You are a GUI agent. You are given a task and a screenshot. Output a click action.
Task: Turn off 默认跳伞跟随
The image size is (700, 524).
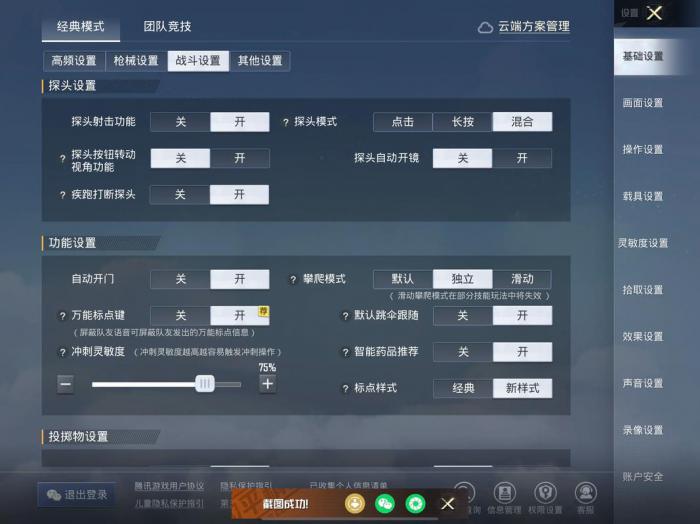pyautogui.click(x=462, y=316)
